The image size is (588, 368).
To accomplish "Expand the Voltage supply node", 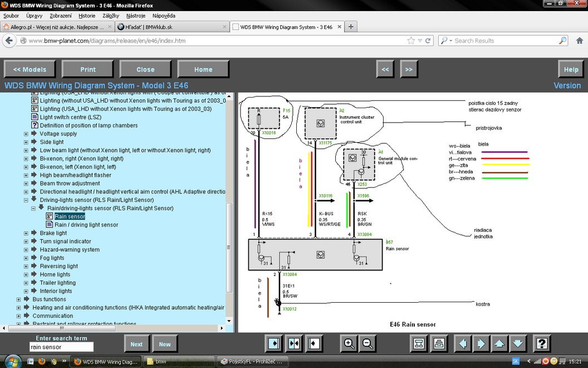I will [26, 134].
